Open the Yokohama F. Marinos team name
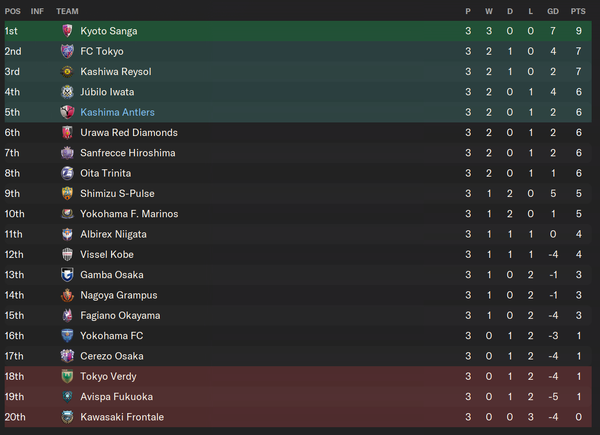The width and height of the screenshot is (600, 435). pos(129,214)
